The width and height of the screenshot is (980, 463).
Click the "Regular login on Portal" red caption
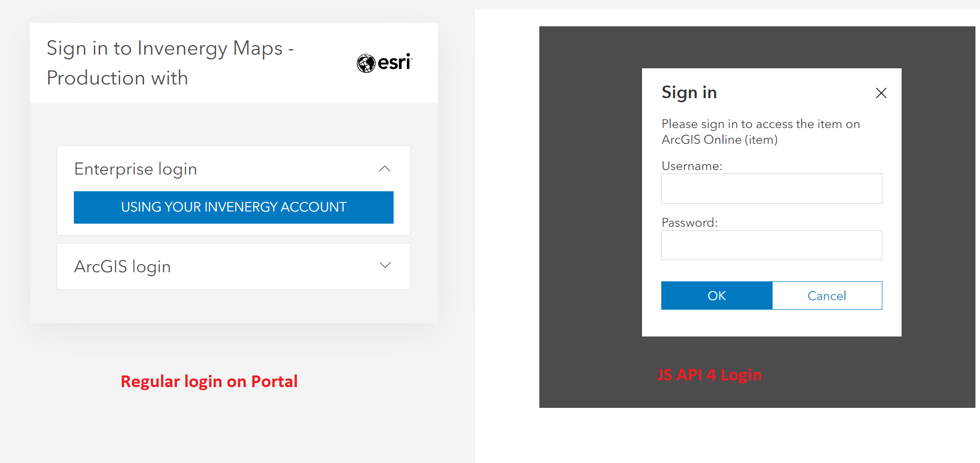coord(209,382)
